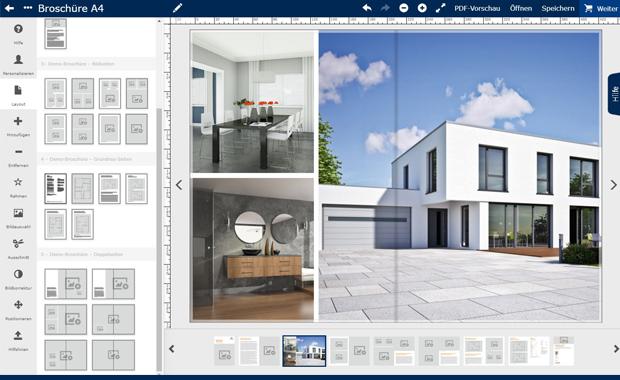Select the dining room photo on canvas
The image size is (620, 380).
[x=253, y=102]
